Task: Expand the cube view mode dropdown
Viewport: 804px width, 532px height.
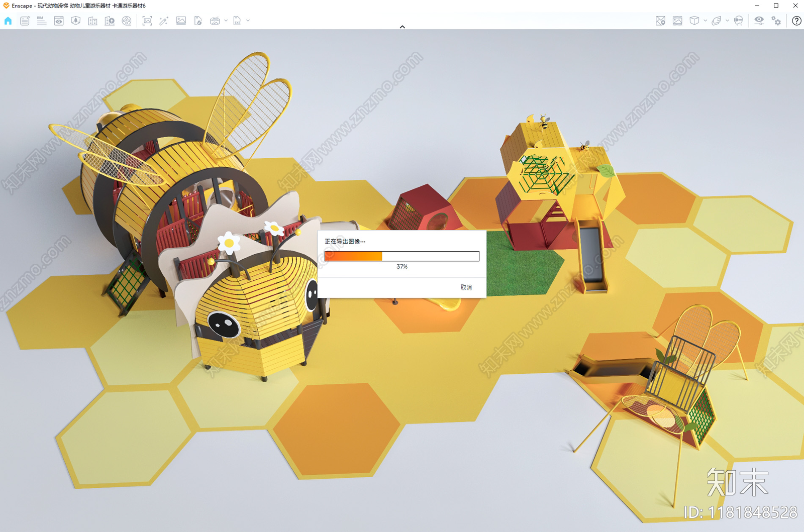Action: coord(705,21)
